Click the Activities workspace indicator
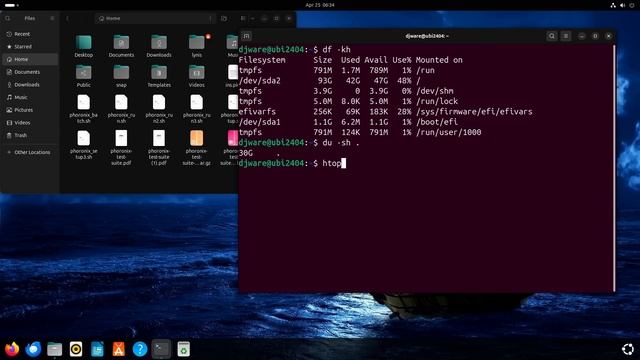Viewport: 640px width, 360px height. click(x=11, y=5)
